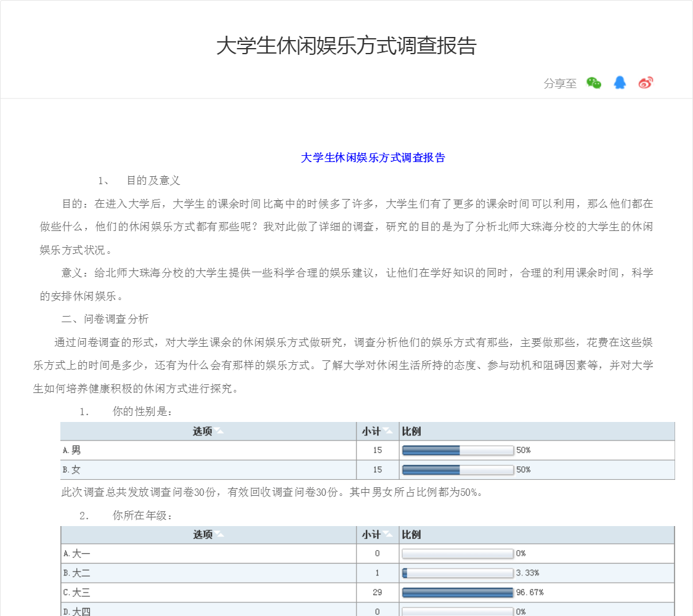
Task: Click the A.大一 0% progress bar
Action: [458, 554]
